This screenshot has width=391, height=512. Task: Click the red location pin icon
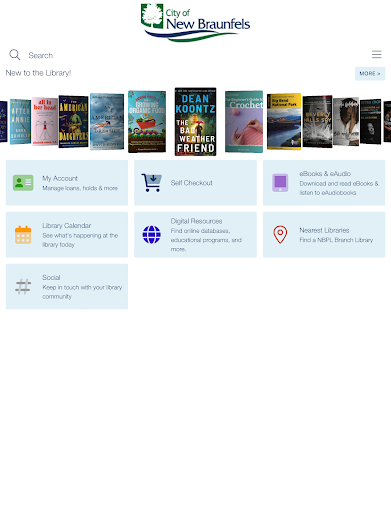tap(280, 235)
